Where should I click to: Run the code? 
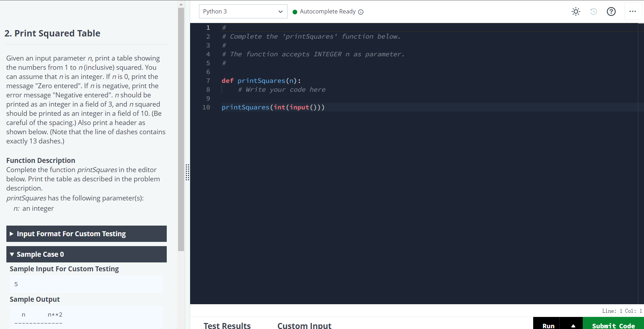tap(548, 325)
